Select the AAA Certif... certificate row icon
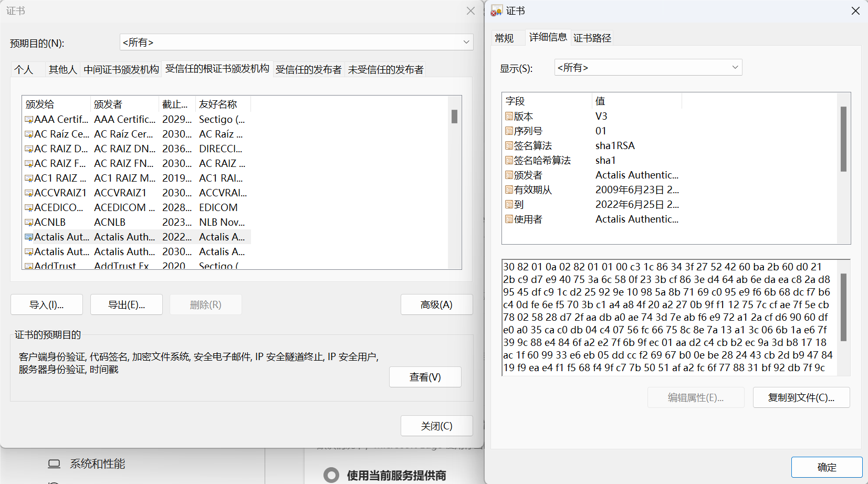Screen dimensions: 868x484 pos(29,120)
